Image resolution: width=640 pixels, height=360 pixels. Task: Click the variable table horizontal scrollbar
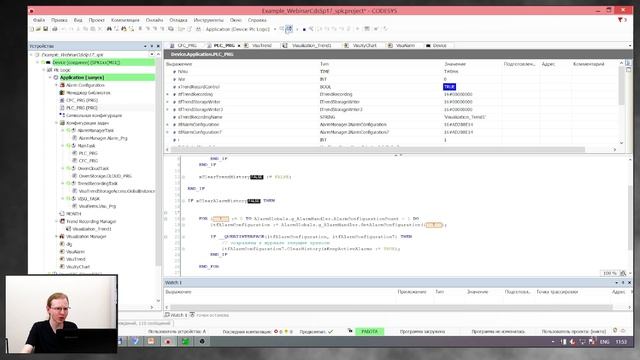coord(378,149)
